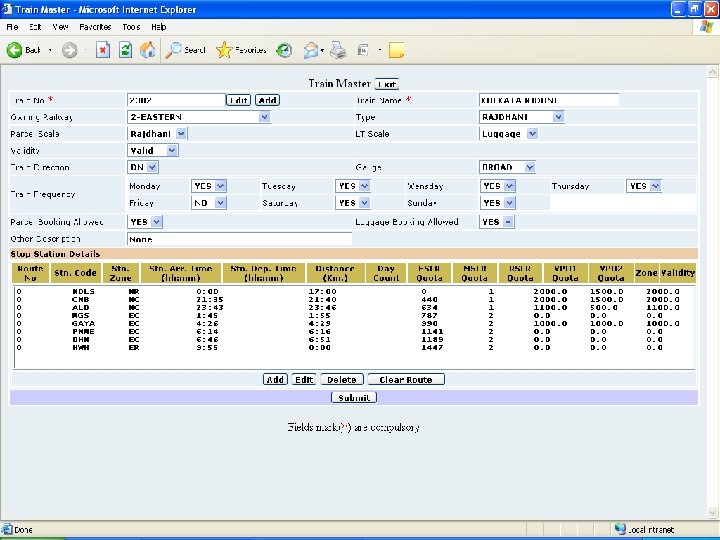Click the Submit button
This screenshot has height=540, width=720.
click(x=354, y=397)
